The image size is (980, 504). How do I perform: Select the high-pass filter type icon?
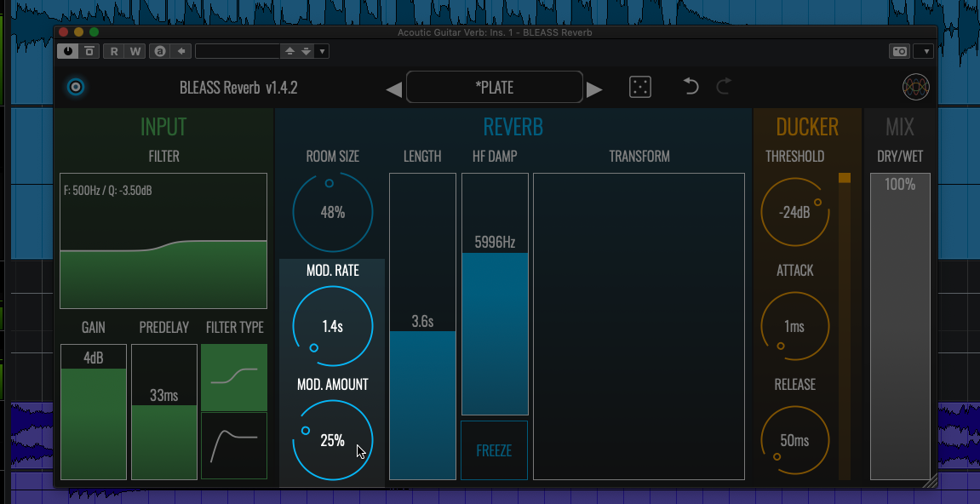pyautogui.click(x=234, y=445)
